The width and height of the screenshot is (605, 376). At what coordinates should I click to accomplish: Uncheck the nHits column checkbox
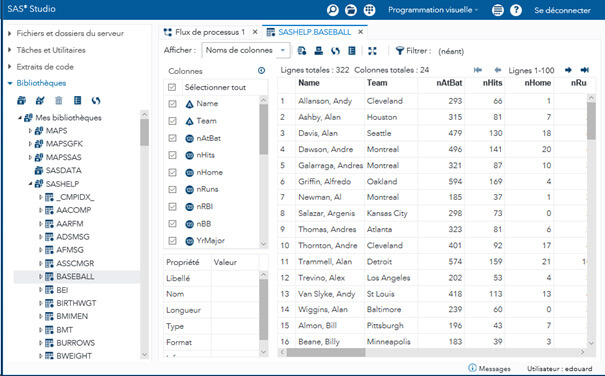[x=172, y=155]
